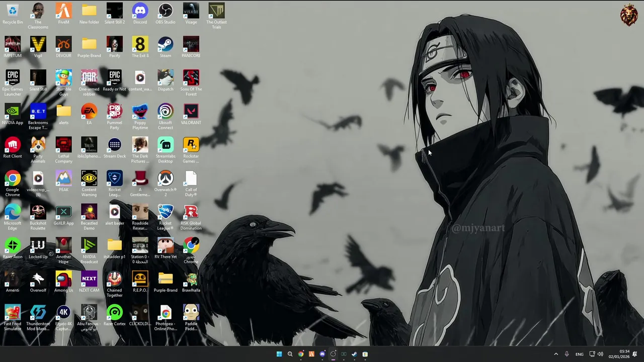Select the R.E.P.O. game icon
This screenshot has height=362, width=644.
click(140, 283)
